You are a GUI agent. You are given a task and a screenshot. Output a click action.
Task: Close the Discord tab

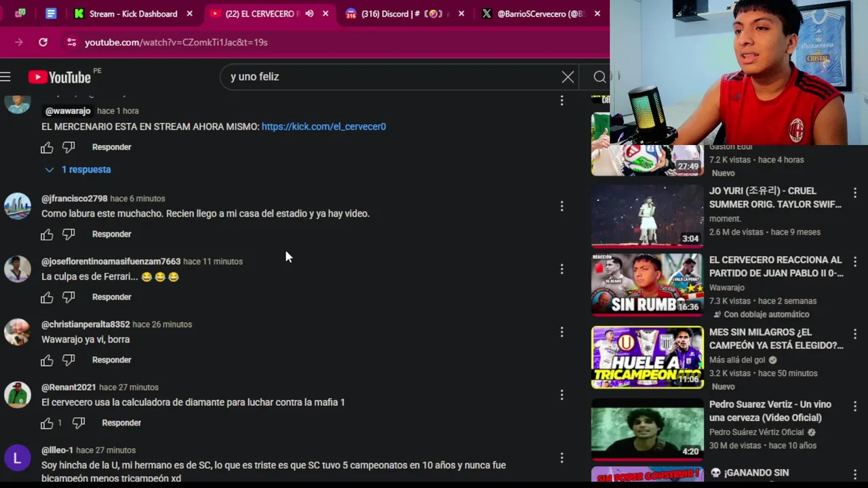click(x=462, y=14)
